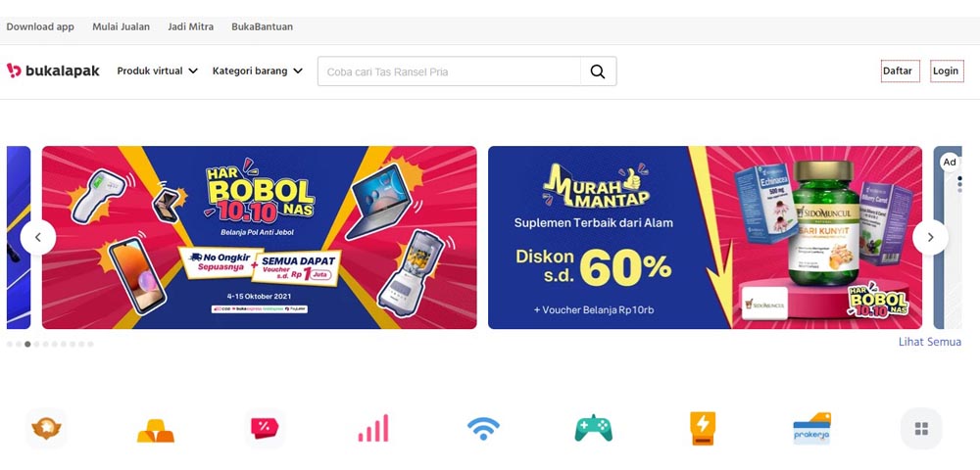Open the star badge rewards icon
The image size is (980, 470).
[47, 429]
